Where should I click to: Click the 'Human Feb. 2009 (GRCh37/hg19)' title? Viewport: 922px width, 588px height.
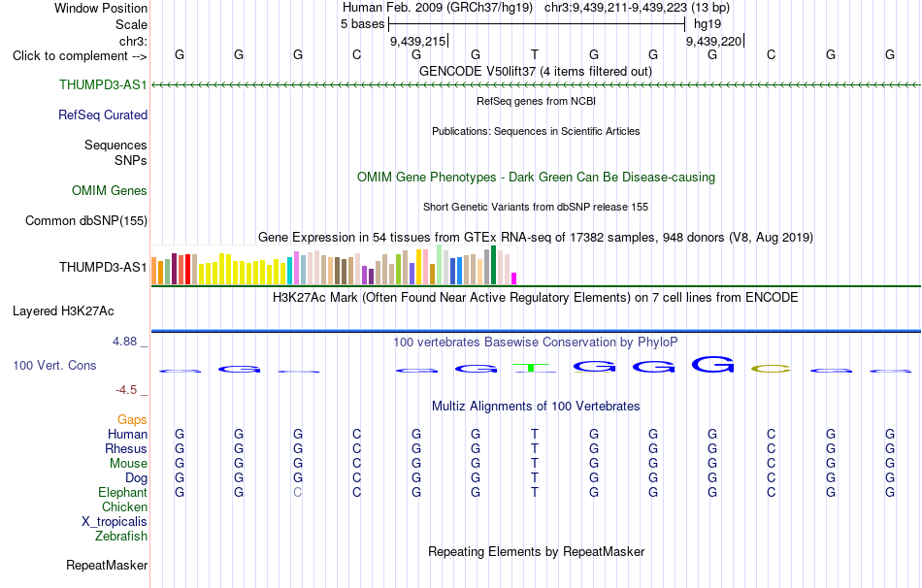click(438, 8)
